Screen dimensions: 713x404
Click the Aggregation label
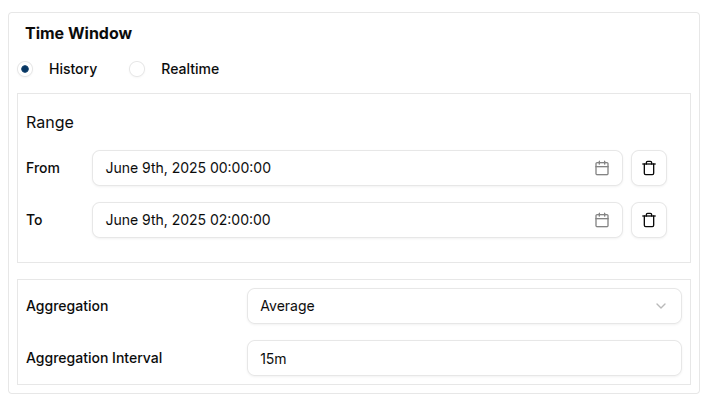(67, 306)
